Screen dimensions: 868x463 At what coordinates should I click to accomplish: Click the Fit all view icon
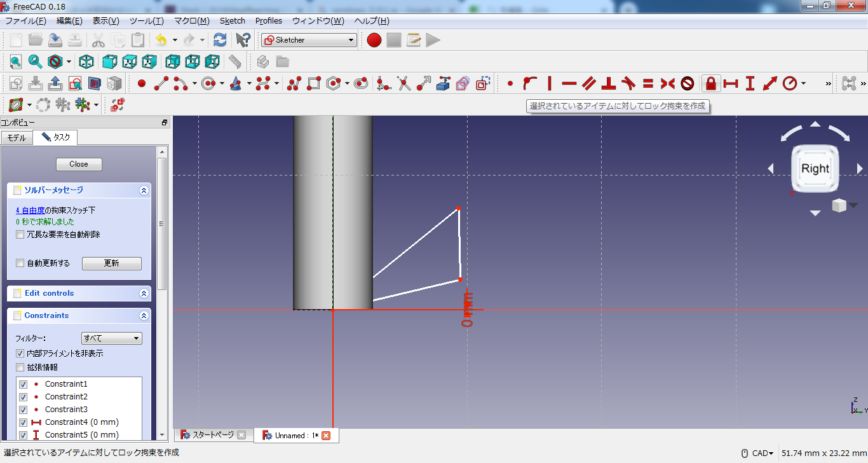click(x=16, y=62)
